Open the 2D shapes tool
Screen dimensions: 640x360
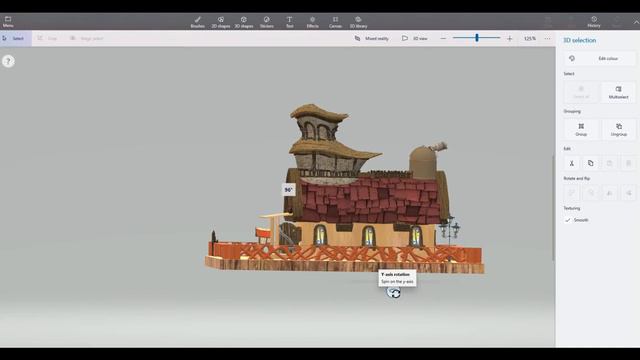coord(220,22)
